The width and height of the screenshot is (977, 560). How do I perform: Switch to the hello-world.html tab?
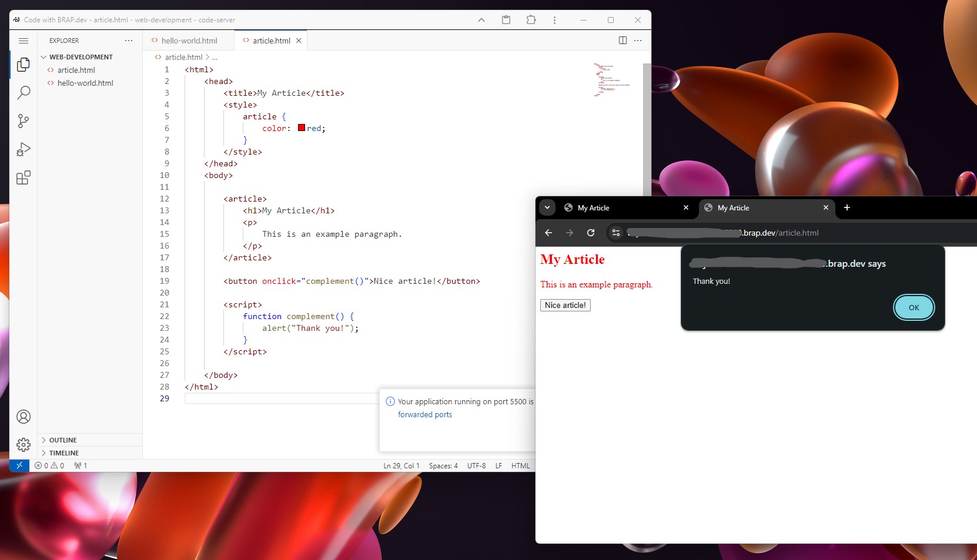click(189, 41)
